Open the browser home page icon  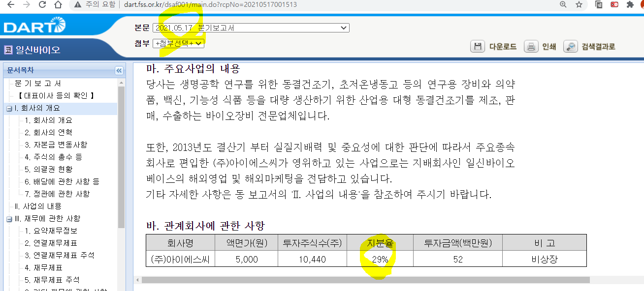[58, 4]
